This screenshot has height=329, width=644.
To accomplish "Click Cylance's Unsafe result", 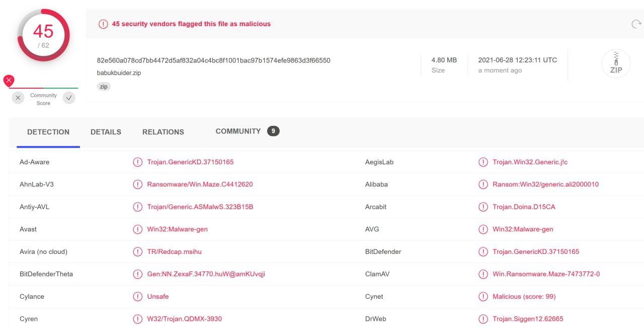I will [157, 296].
